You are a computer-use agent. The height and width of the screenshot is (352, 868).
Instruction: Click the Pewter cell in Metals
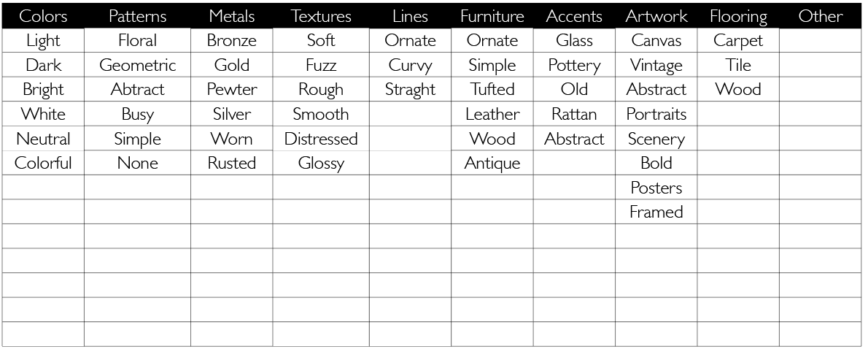(231, 90)
